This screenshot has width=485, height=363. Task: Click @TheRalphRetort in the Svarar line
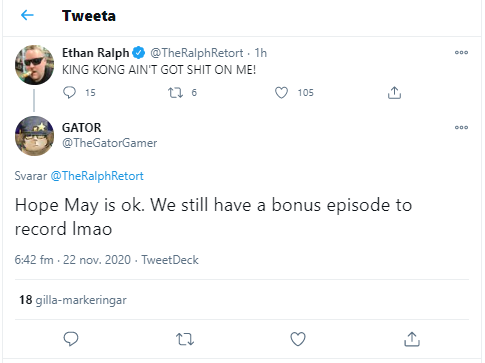pos(97,176)
